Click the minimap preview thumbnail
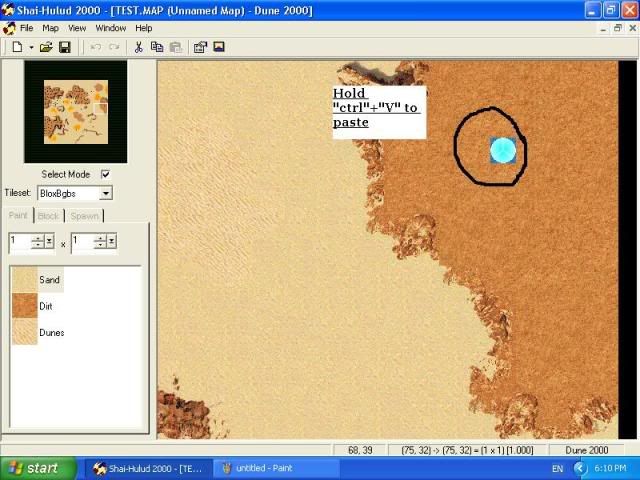Viewport: 640px width, 480px height. point(76,112)
